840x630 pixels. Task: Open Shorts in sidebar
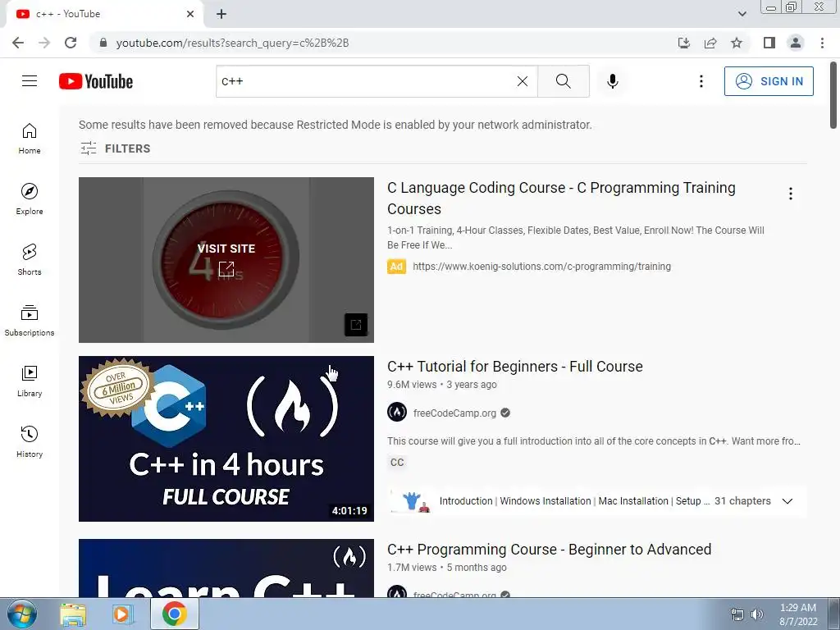(30, 259)
